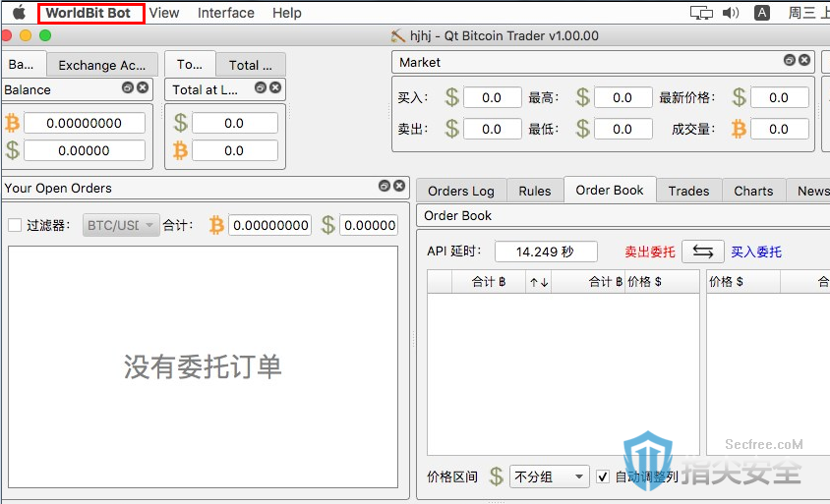Switch to the Ba... tab
Image resolution: width=830 pixels, height=504 pixels.
22,65
